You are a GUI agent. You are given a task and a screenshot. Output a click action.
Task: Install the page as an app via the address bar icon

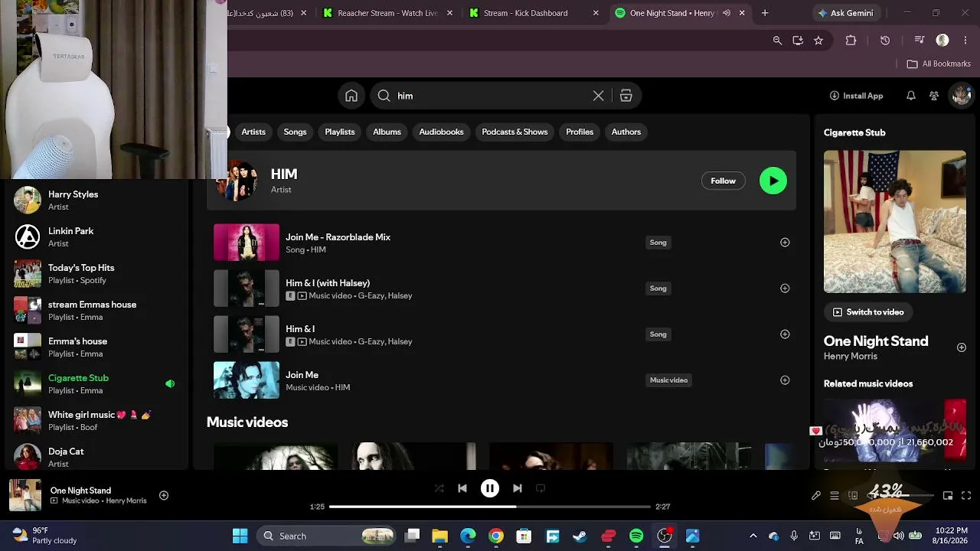pyautogui.click(x=798, y=41)
